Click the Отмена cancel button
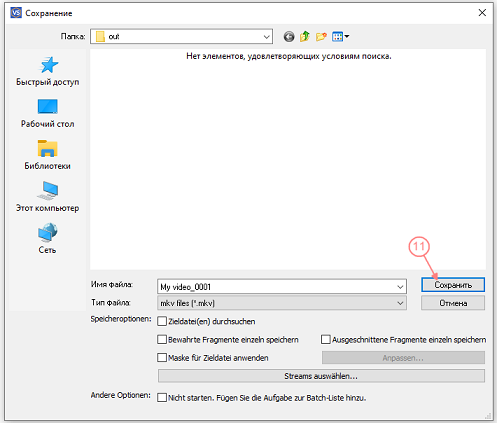This screenshot has height=423, width=497. click(x=453, y=303)
